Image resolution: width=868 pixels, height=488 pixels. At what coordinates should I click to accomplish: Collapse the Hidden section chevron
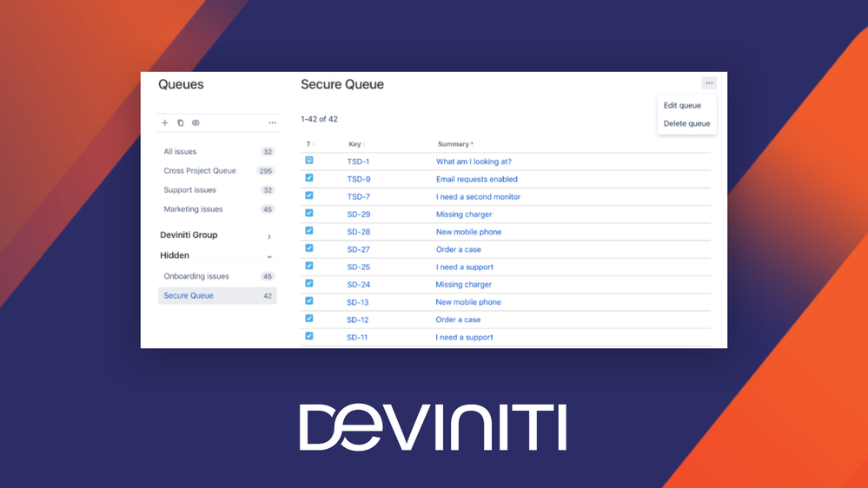click(269, 257)
